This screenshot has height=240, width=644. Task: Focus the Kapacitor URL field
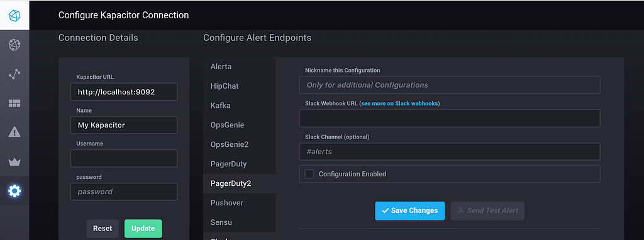click(124, 92)
